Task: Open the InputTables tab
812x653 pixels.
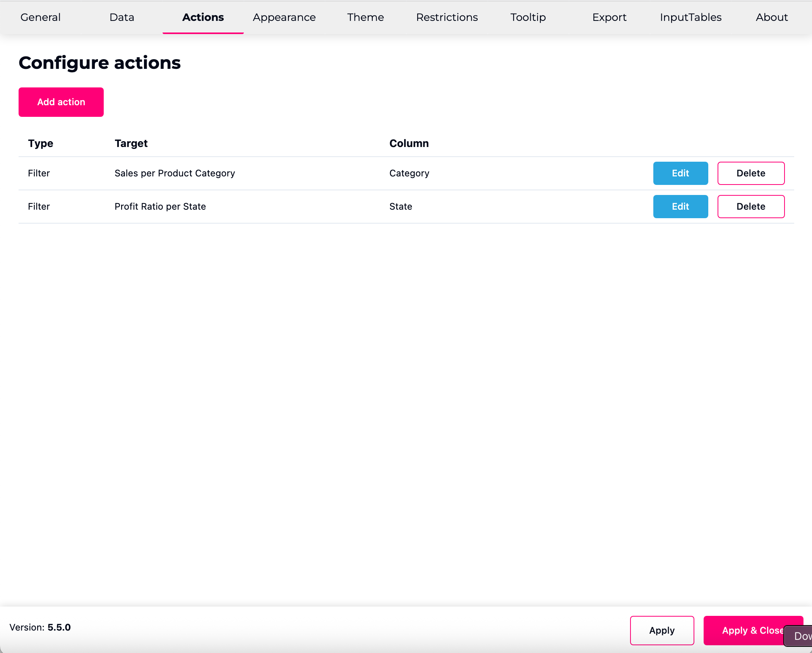Action: (690, 17)
